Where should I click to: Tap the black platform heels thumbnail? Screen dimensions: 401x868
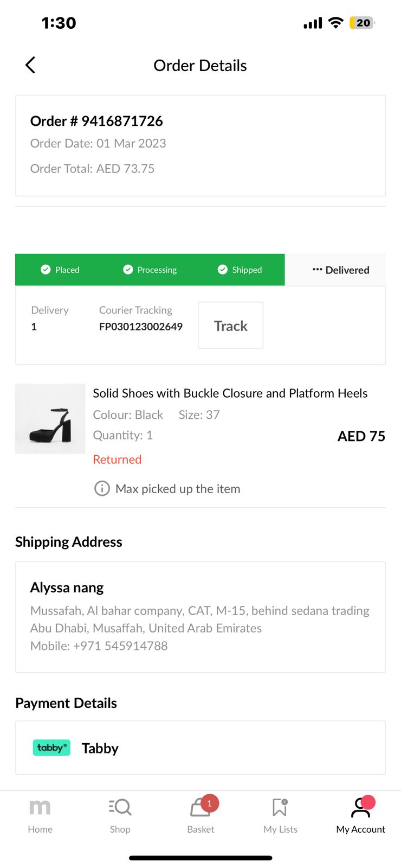coord(50,419)
